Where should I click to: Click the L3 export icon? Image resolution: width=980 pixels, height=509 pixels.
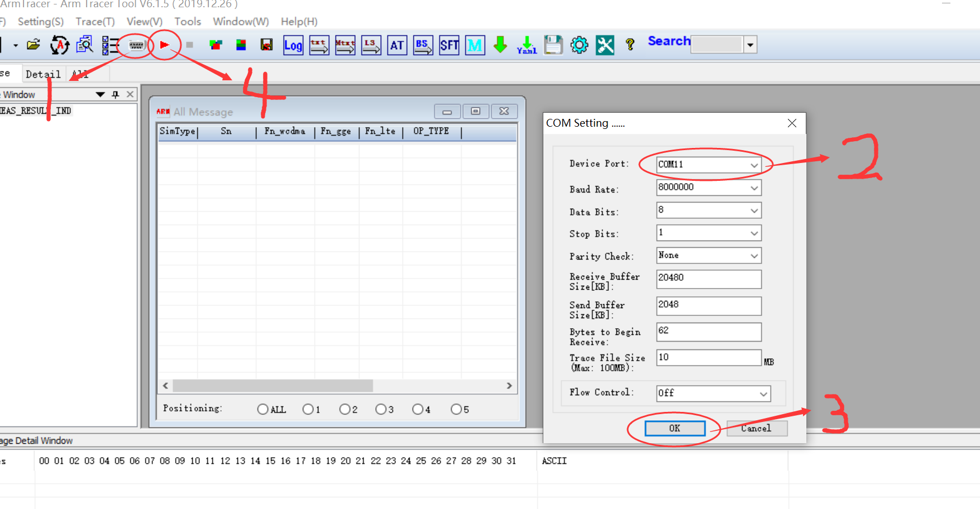[371, 45]
